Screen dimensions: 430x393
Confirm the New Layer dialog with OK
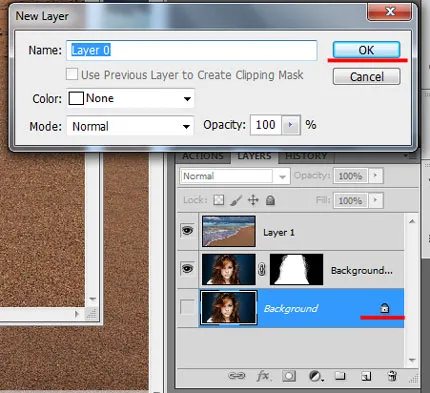[366, 50]
